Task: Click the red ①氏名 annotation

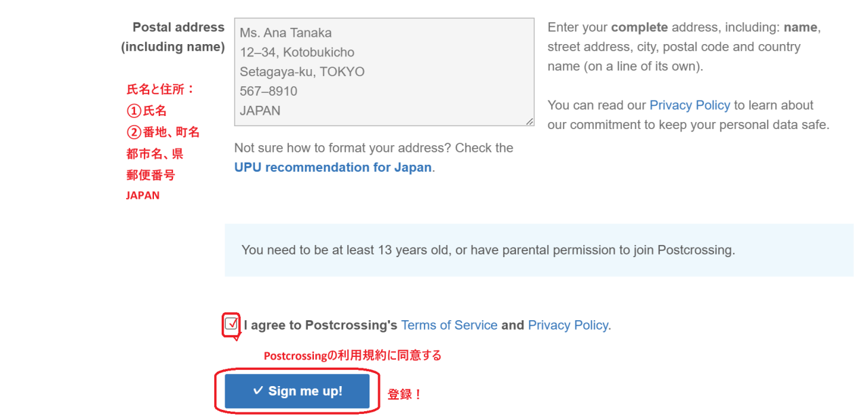Action: click(x=146, y=111)
